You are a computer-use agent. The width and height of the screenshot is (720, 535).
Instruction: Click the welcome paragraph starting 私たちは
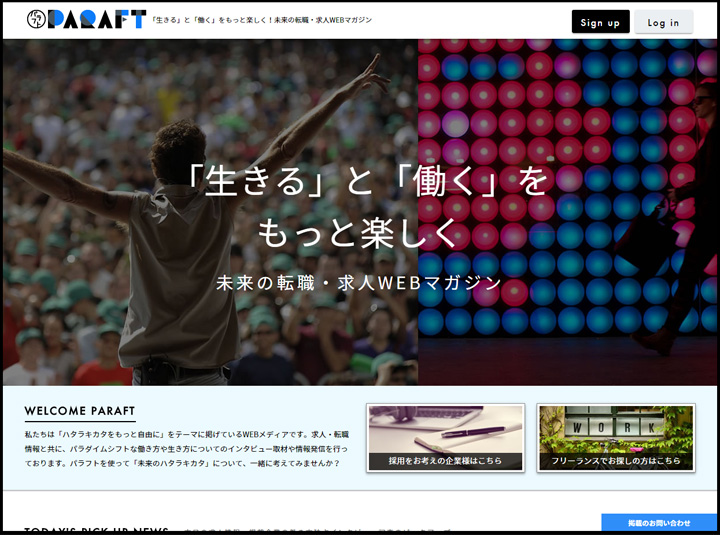tap(187, 449)
